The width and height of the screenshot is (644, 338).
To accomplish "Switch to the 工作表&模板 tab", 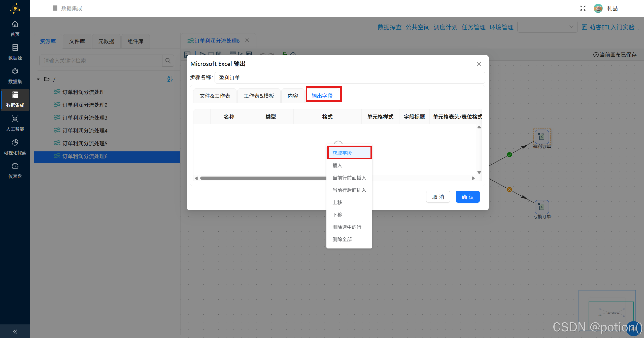I will tap(259, 96).
